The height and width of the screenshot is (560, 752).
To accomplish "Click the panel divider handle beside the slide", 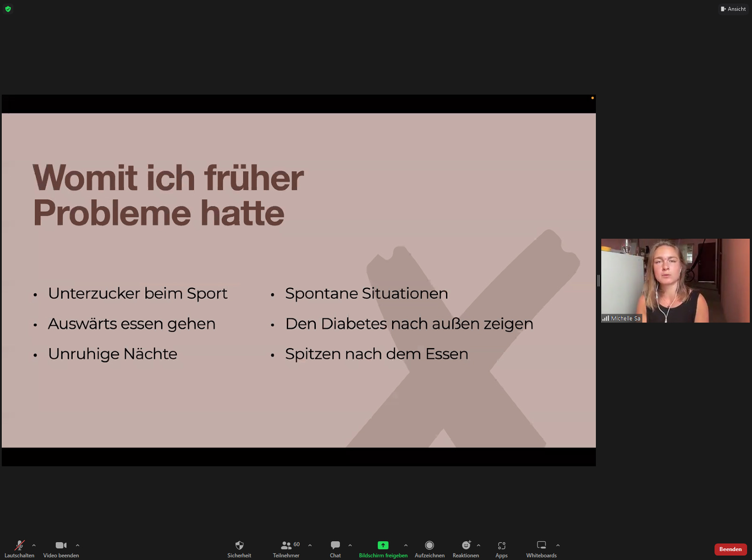I will point(598,281).
